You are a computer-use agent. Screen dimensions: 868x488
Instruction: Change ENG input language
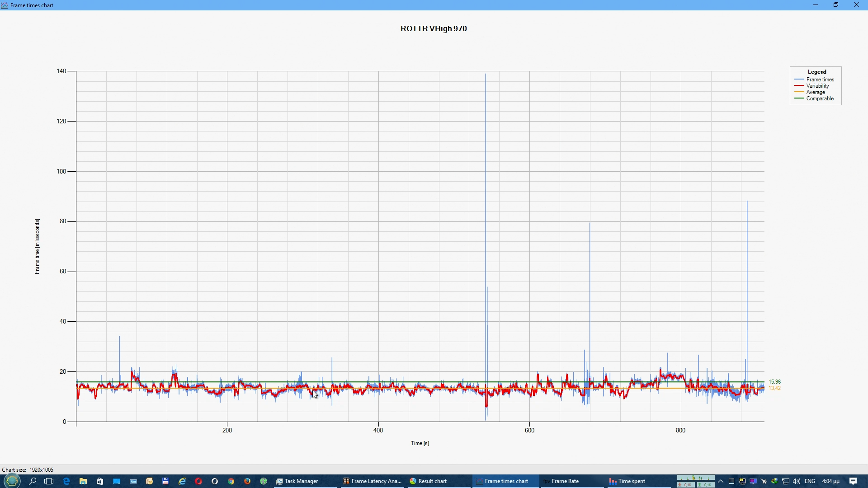pos(810,481)
